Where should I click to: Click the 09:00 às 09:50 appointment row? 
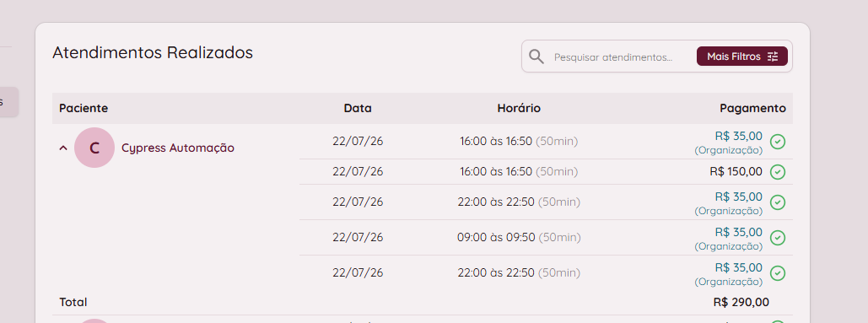(546, 238)
